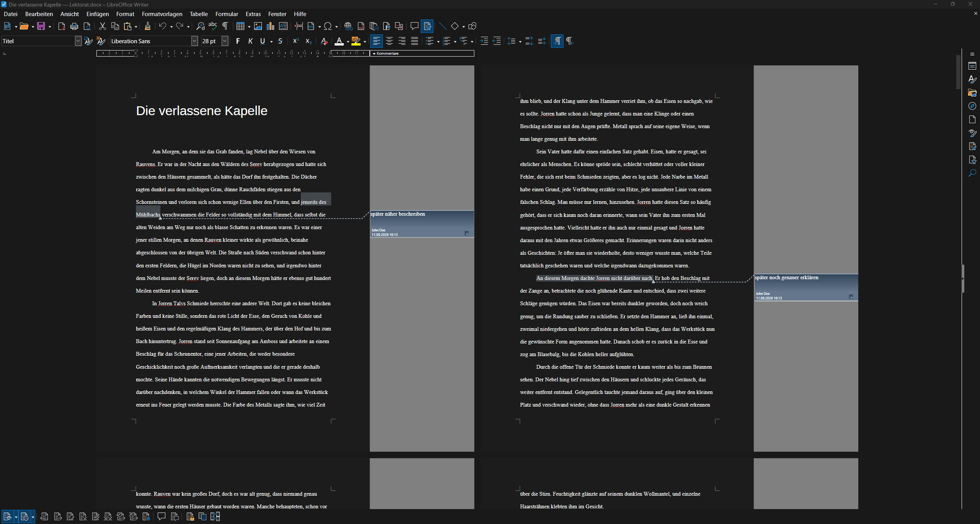Toggle bold formatting (F)
This screenshot has height=524, width=980.
click(x=238, y=41)
